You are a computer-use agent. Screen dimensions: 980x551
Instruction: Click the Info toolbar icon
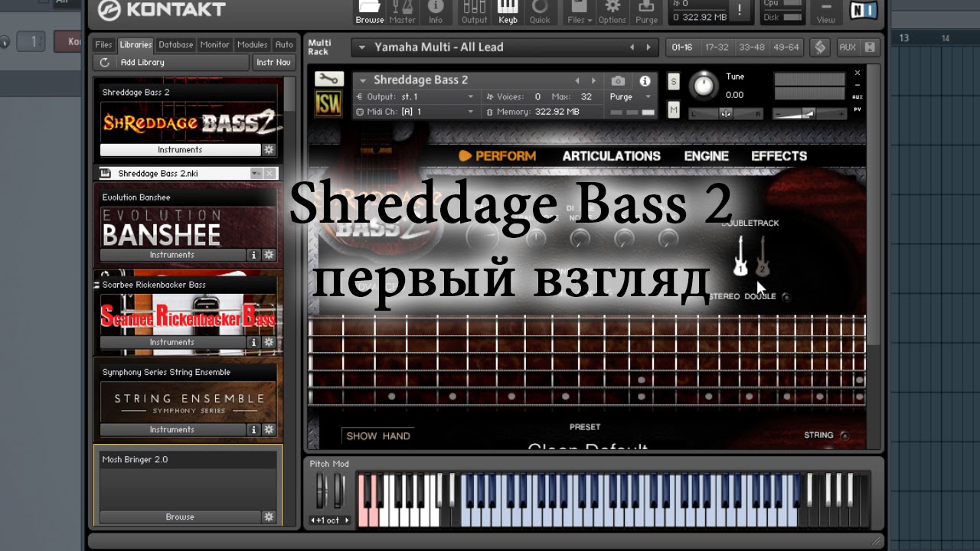[x=436, y=12]
